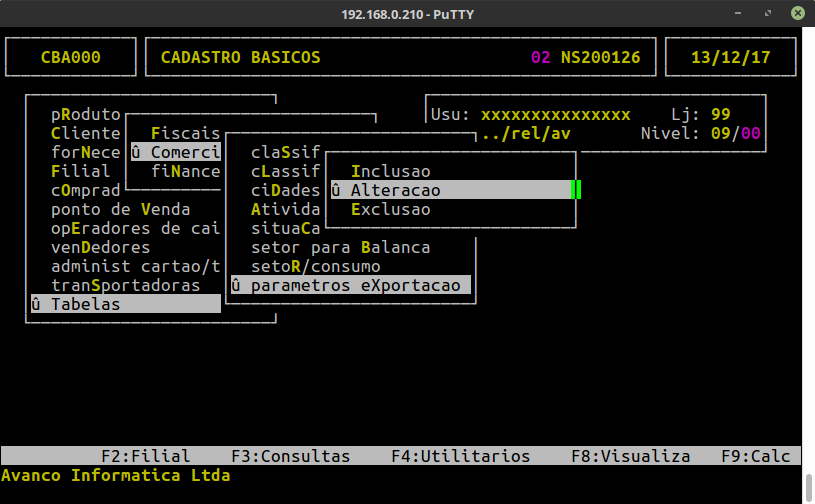Select the Inclusao menu option

pyautogui.click(x=390, y=172)
